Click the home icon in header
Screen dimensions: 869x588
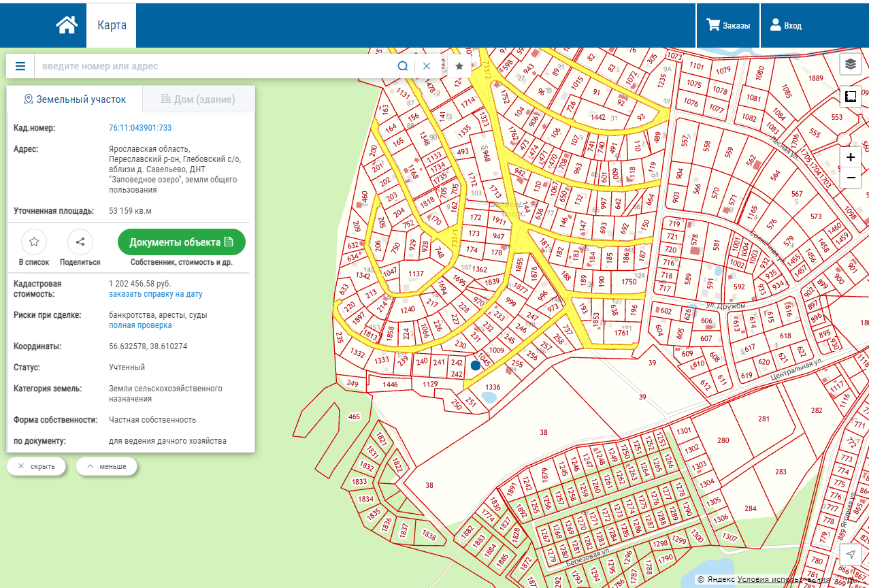pyautogui.click(x=67, y=25)
